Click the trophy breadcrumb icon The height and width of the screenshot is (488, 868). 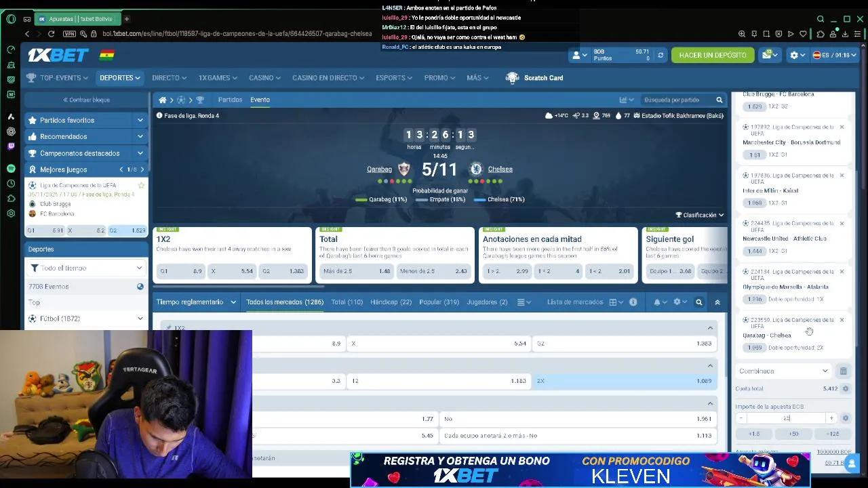click(199, 100)
